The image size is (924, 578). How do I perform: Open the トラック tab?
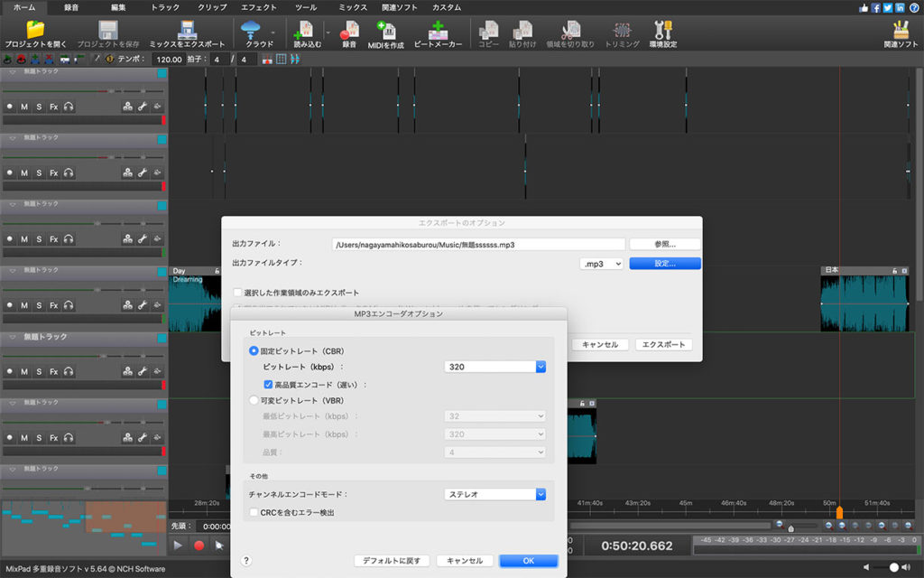click(165, 7)
